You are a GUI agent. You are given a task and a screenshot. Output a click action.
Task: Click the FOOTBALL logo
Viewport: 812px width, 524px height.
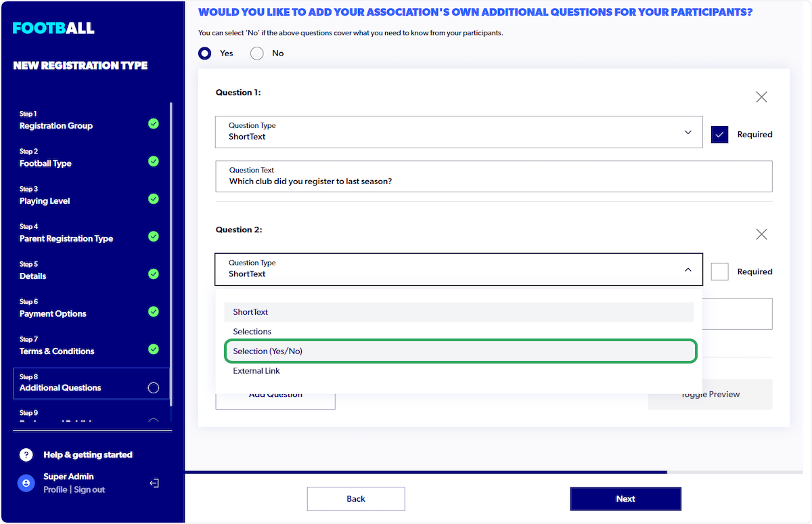point(53,28)
